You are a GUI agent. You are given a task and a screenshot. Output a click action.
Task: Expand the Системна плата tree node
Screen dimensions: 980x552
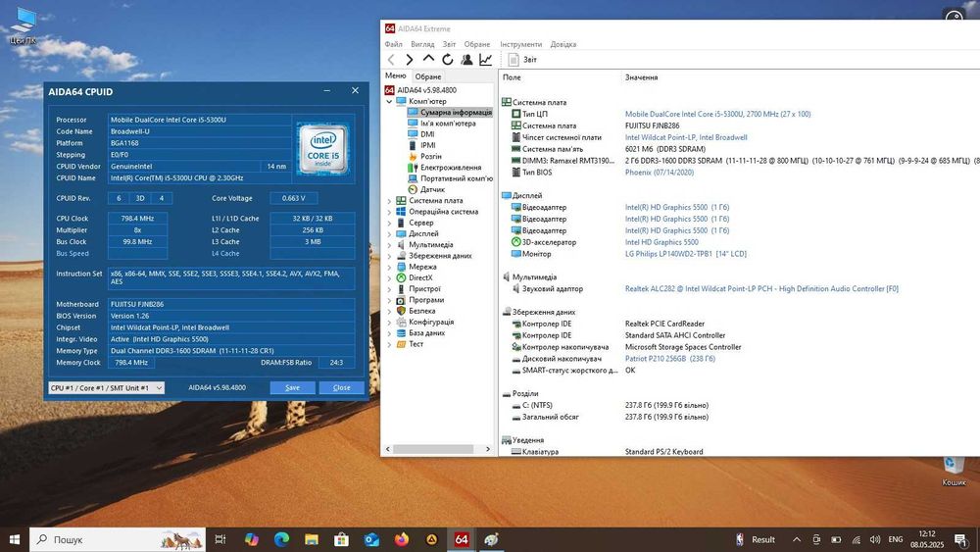coord(389,201)
